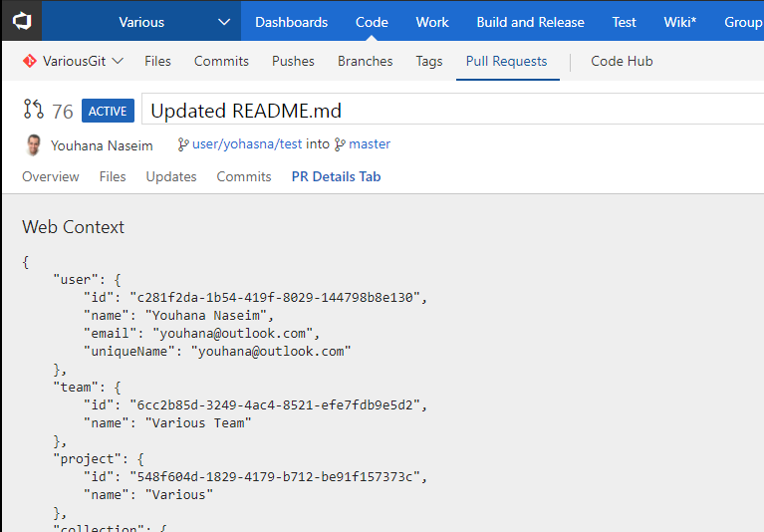The width and height of the screenshot is (764, 532).
Task: Open the master target branch link
Action: pos(370,144)
